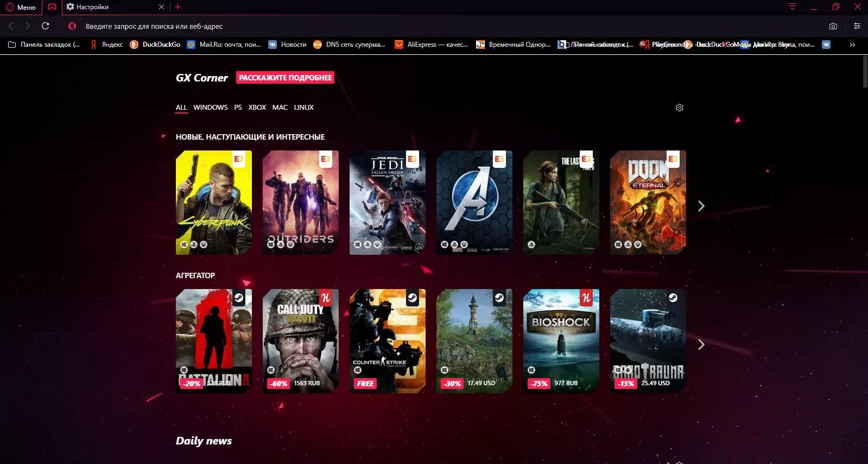Click Steam icon on Battalion card
The image size is (868, 464).
(x=239, y=298)
